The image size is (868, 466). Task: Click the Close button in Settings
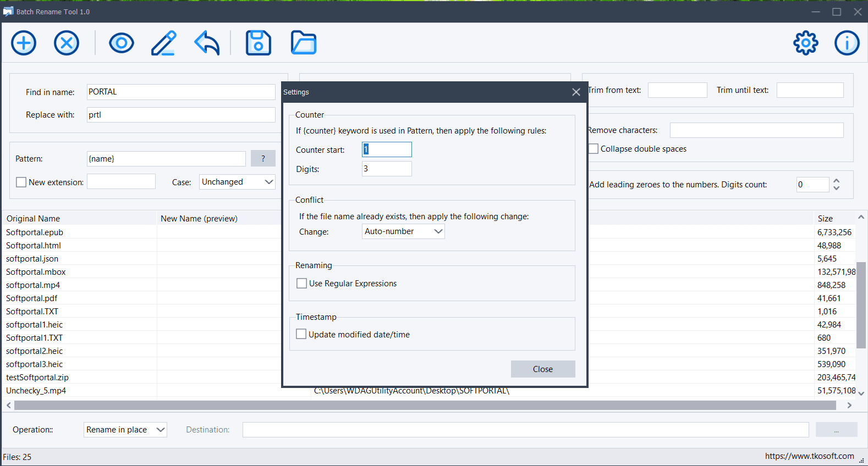tap(543, 369)
